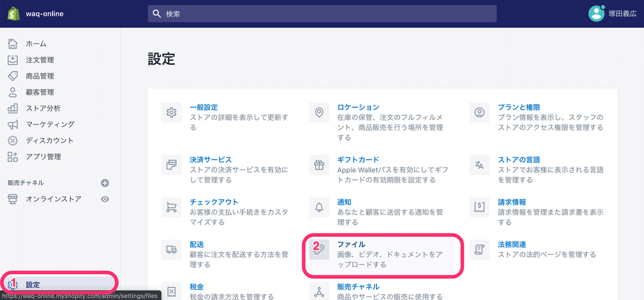
Task: Click the ストアの法的ページを管理する description
Action: (x=547, y=254)
